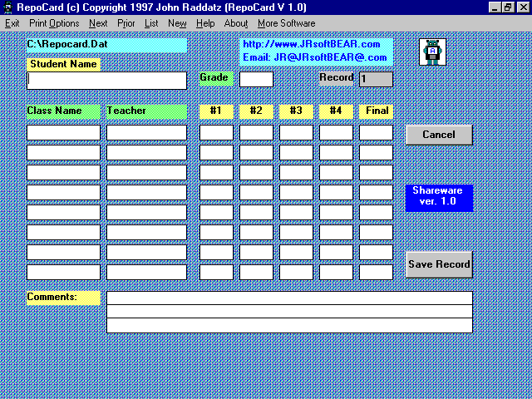Open the Exit menu

(12, 23)
